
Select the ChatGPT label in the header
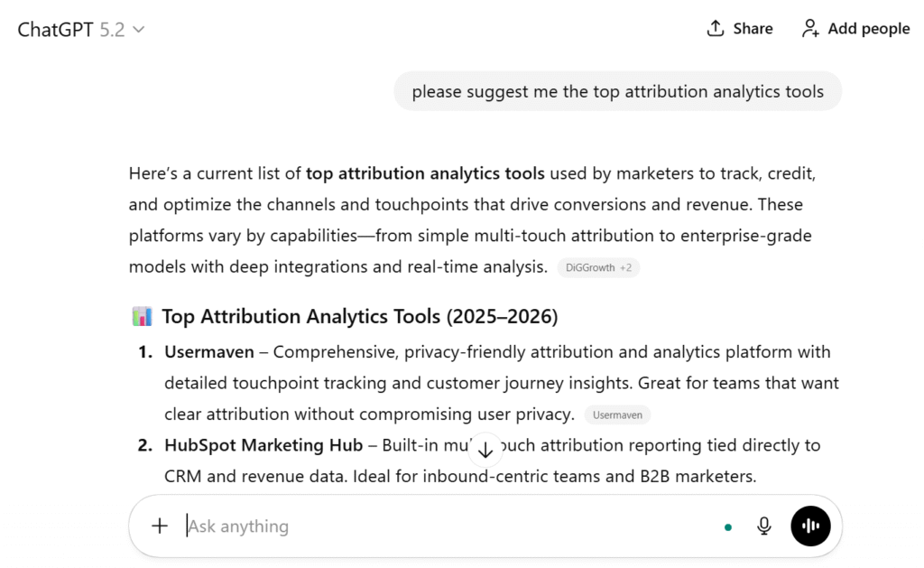coord(56,28)
